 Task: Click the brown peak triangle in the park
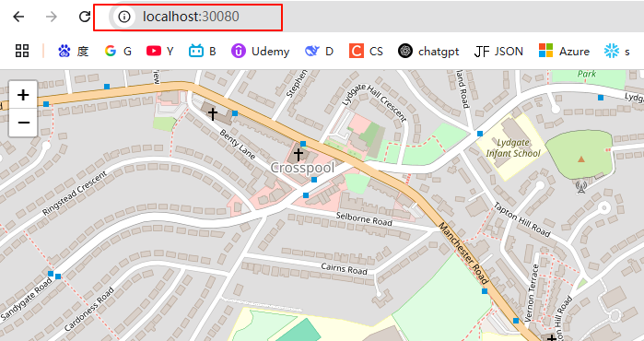[x=580, y=159]
